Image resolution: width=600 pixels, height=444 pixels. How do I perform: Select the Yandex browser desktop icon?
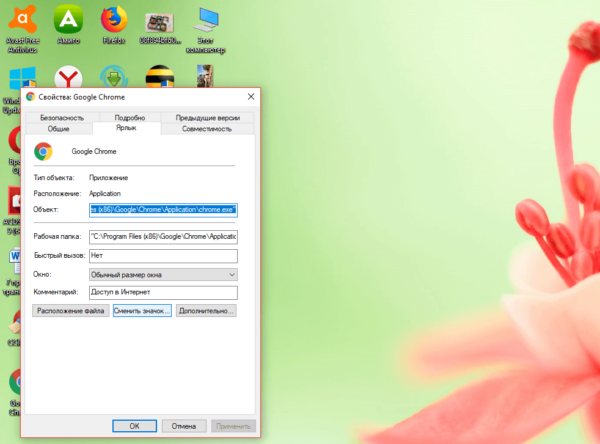tap(68, 78)
